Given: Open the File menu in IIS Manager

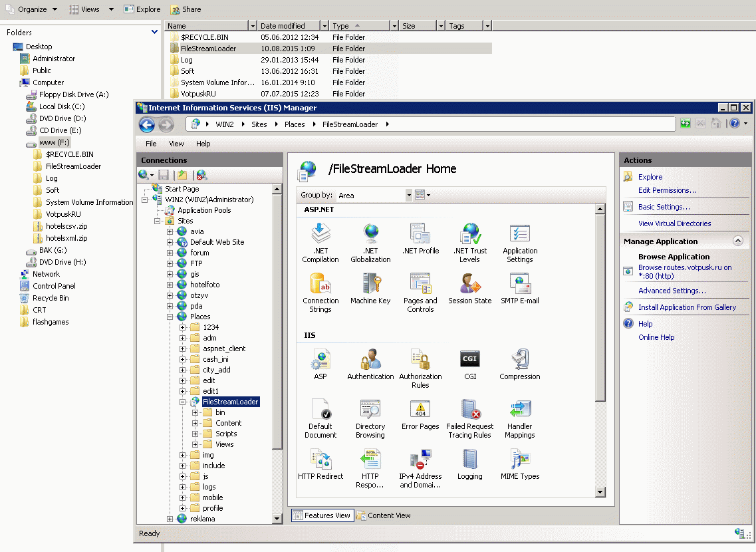Looking at the screenshot, I should [151, 144].
